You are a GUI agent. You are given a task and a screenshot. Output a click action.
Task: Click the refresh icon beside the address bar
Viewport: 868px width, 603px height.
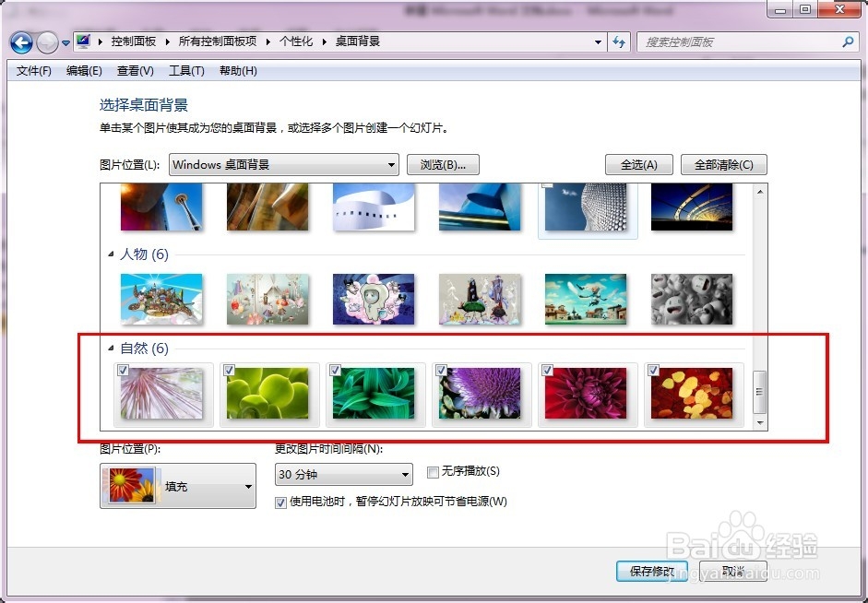(619, 41)
